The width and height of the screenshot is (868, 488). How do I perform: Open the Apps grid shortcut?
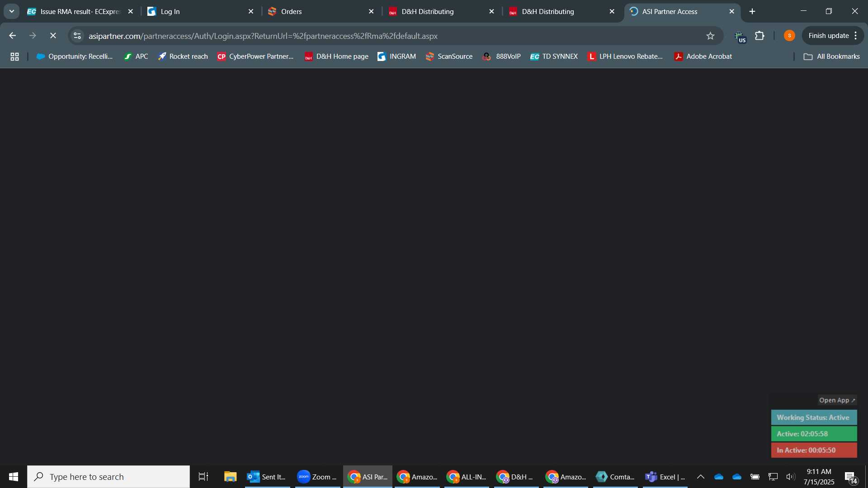pos(14,56)
